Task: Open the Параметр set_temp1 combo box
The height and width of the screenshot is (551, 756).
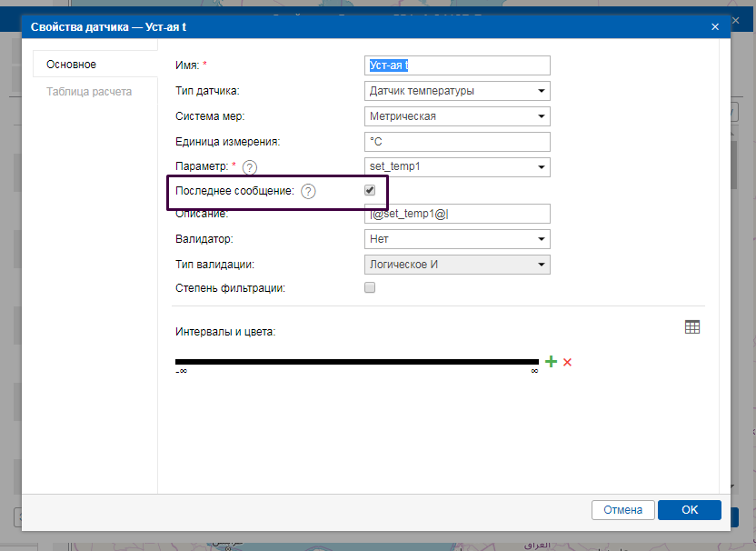Action: coord(456,167)
